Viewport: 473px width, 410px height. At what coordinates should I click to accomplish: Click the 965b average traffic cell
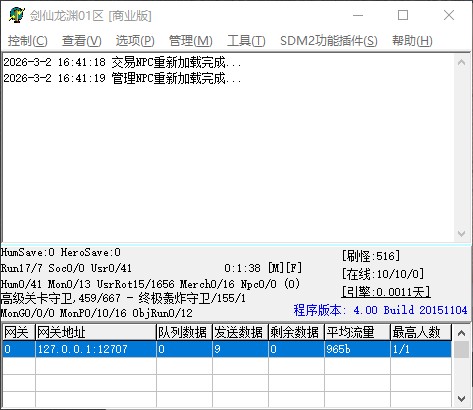357,349
